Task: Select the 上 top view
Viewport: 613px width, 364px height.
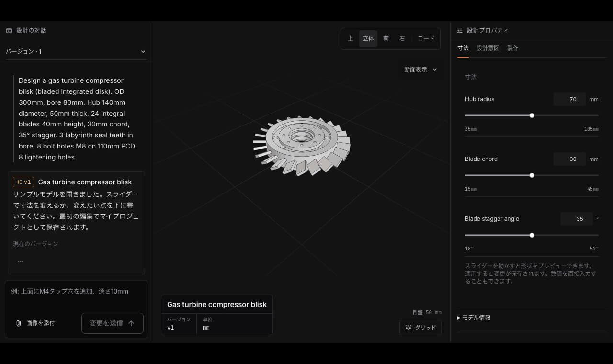Action: (351, 39)
